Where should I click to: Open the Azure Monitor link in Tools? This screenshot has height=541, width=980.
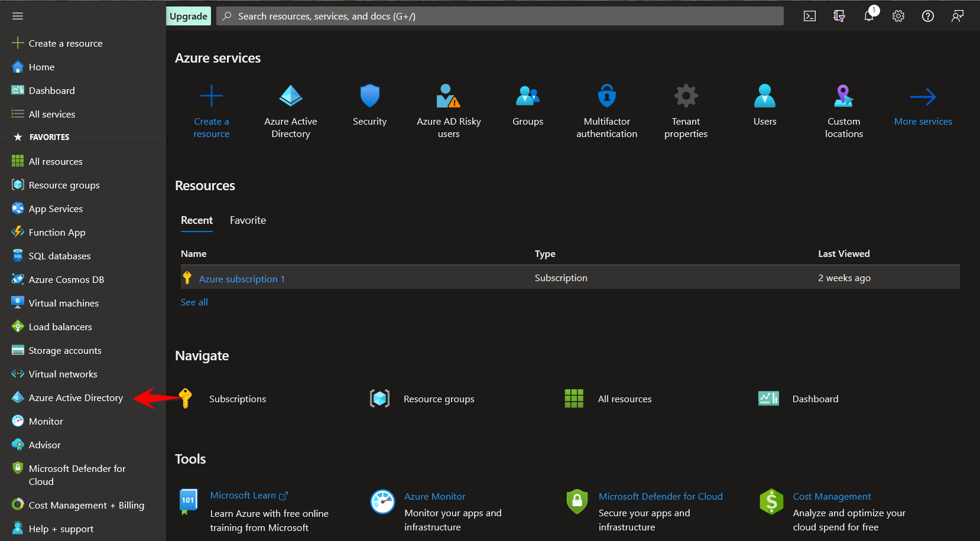[435, 496]
